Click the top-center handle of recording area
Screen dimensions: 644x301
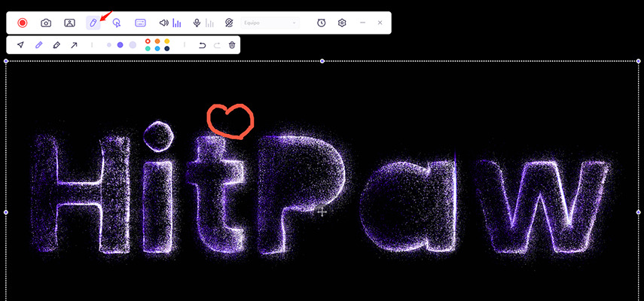point(322,61)
